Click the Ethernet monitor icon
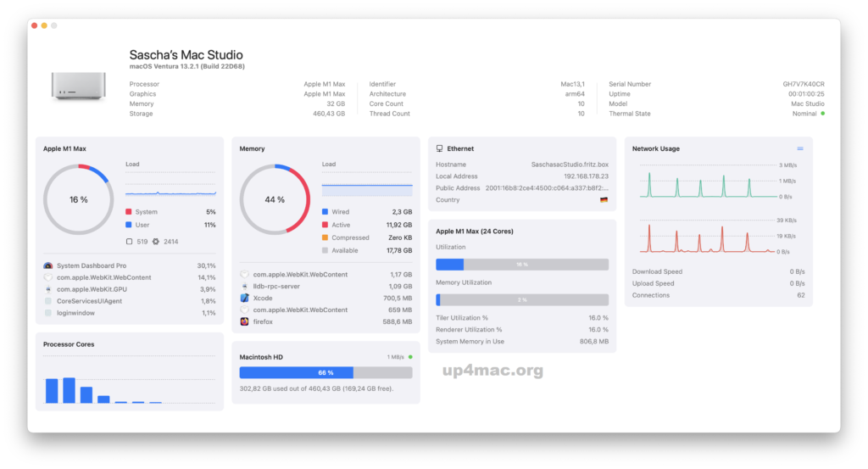The width and height of the screenshot is (868, 469). (440, 148)
